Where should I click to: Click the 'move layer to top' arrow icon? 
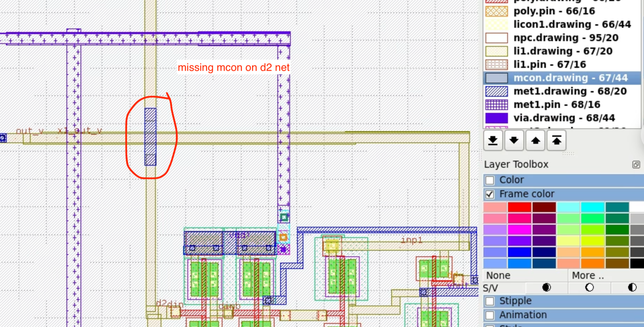(556, 140)
